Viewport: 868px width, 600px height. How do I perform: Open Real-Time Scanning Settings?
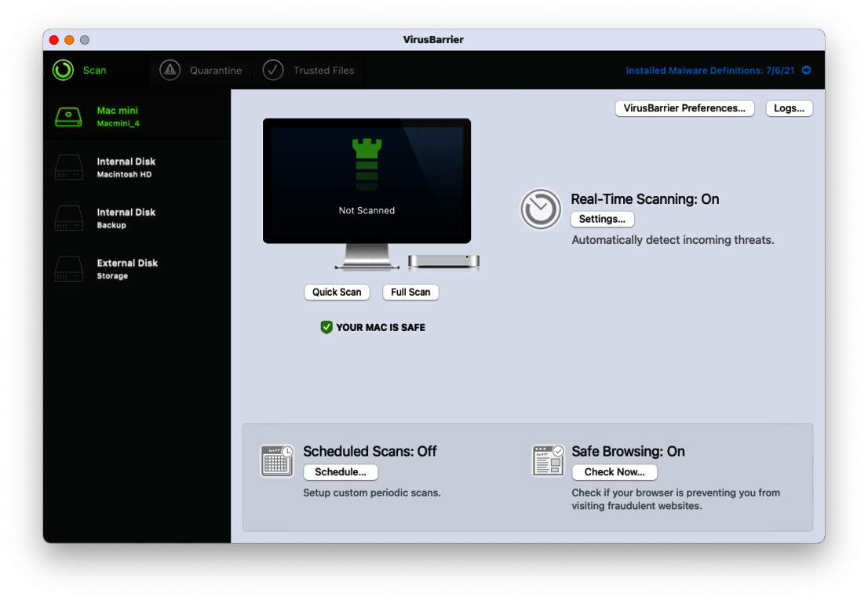click(x=602, y=219)
